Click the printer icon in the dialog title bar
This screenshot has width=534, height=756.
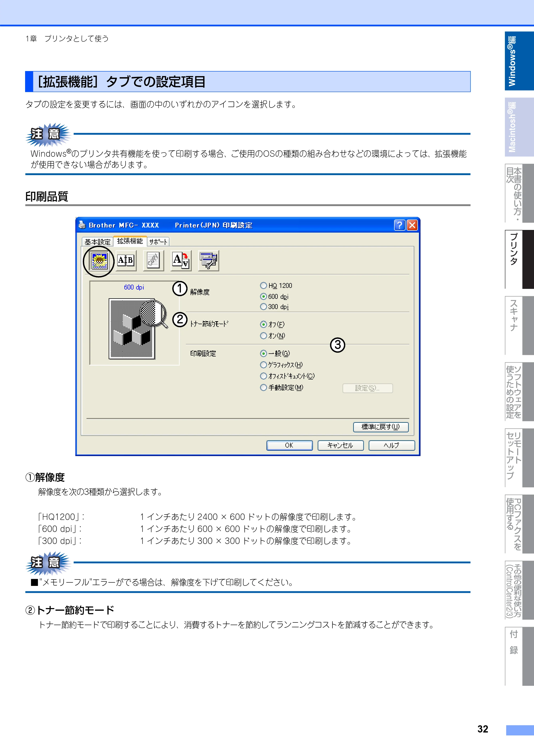82,225
